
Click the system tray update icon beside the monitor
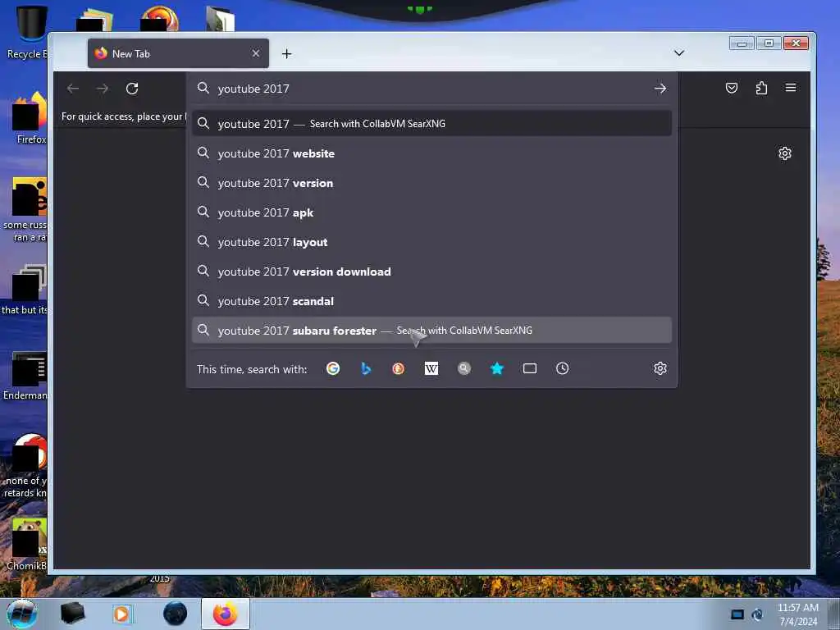coord(757,614)
